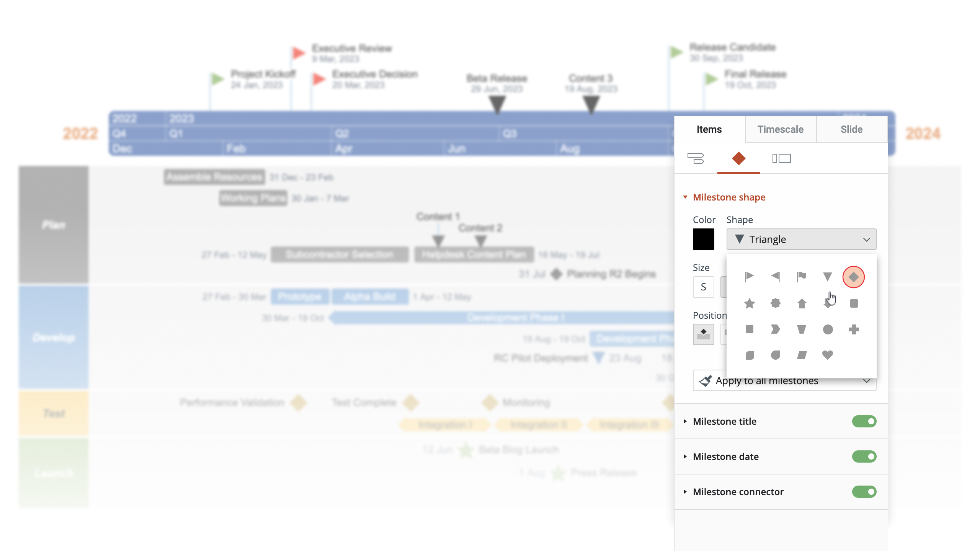Switch to the Items tab
This screenshot has height=551, width=980.
(x=709, y=129)
